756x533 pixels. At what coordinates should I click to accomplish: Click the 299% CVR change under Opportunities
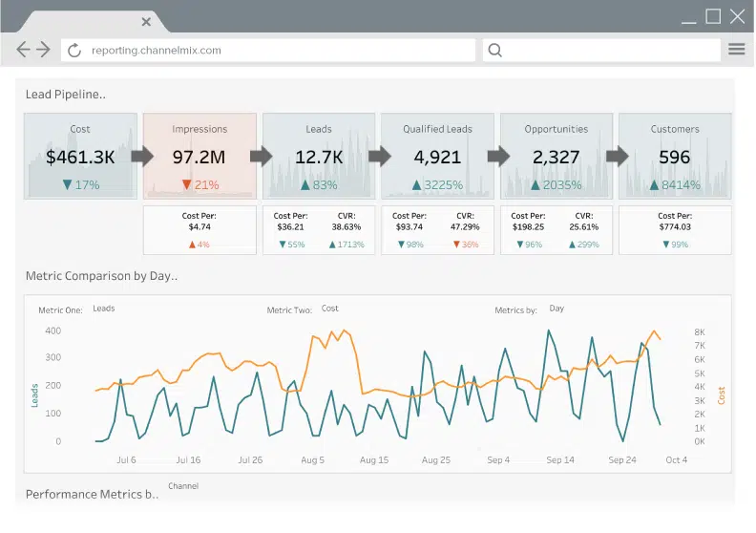[x=584, y=245]
